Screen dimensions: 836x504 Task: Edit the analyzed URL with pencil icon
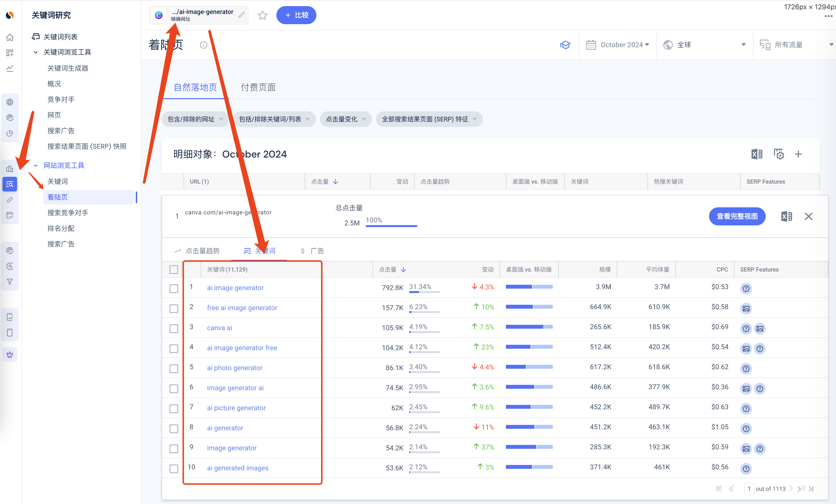(x=241, y=15)
